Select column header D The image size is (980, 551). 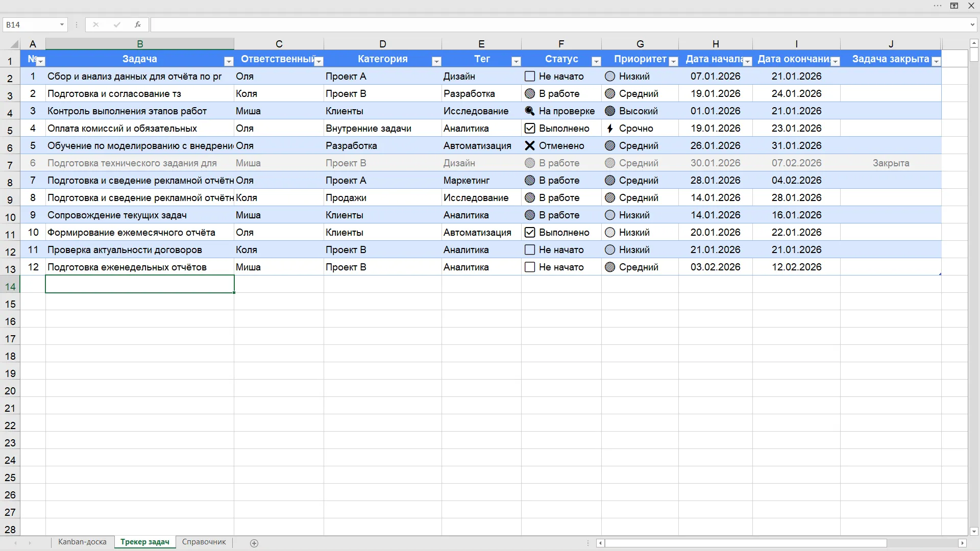coord(383,44)
